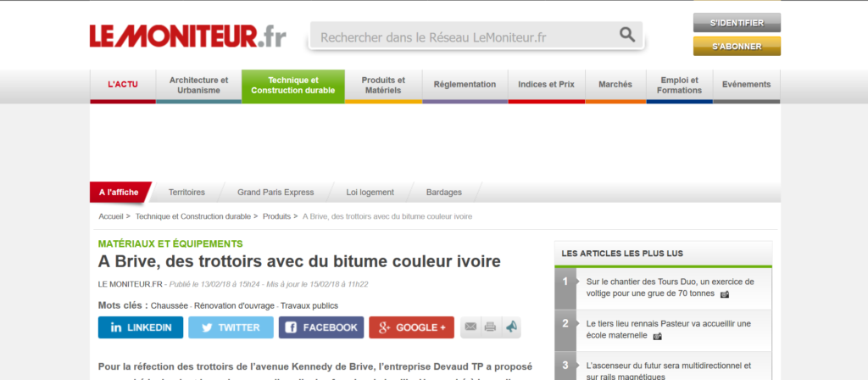Open Evénements menu
The height and width of the screenshot is (380, 868).
point(746,85)
